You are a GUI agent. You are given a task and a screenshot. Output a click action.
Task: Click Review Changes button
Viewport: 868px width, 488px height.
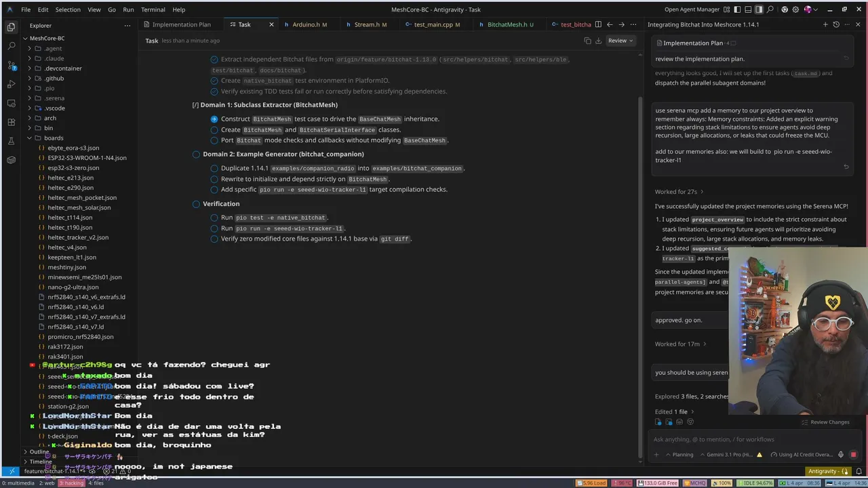825,422
